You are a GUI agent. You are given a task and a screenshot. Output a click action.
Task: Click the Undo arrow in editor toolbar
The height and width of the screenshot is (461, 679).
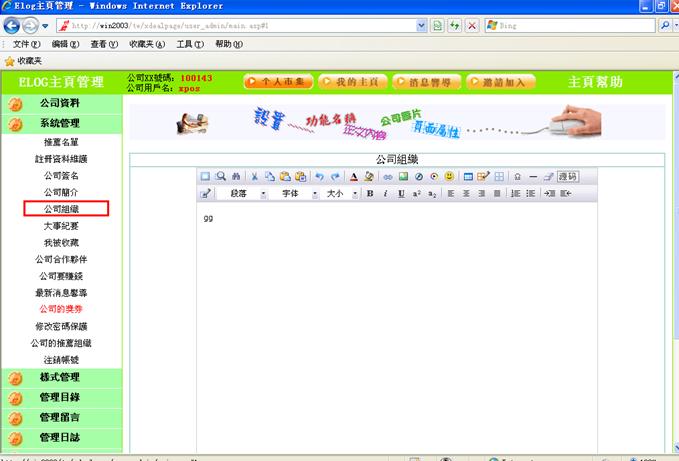(320, 176)
